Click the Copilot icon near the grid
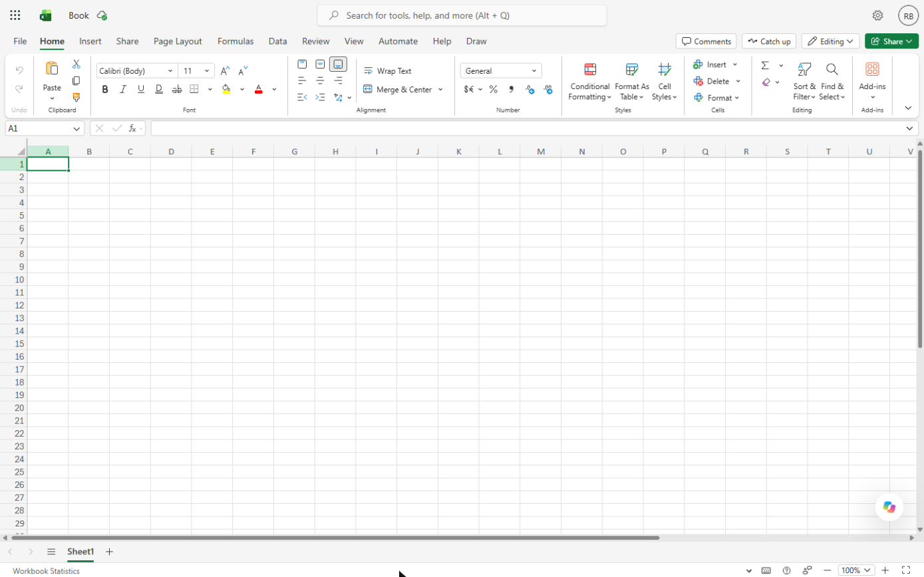 889,507
